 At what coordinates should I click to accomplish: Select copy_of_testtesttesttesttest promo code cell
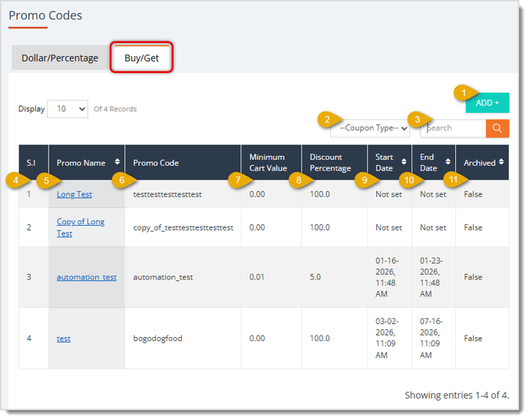183,228
